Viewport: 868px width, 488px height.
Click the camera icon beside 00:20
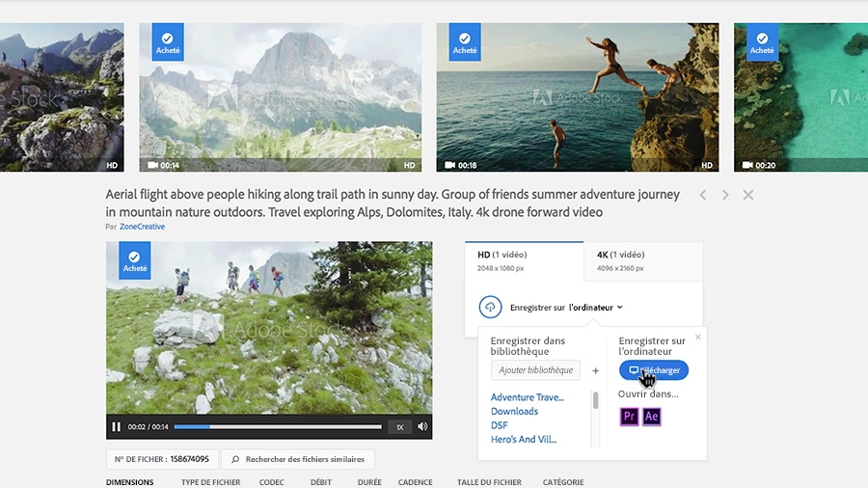pos(747,165)
